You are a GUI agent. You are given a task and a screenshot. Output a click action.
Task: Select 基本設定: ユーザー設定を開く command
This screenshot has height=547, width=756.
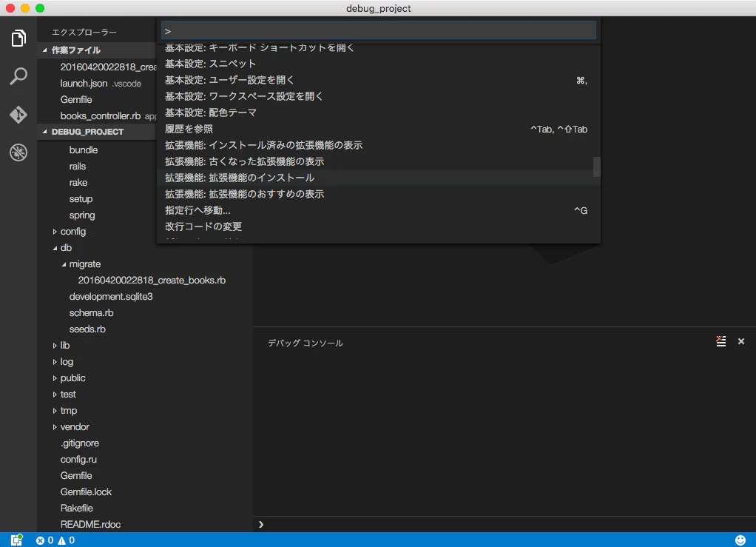click(x=379, y=80)
